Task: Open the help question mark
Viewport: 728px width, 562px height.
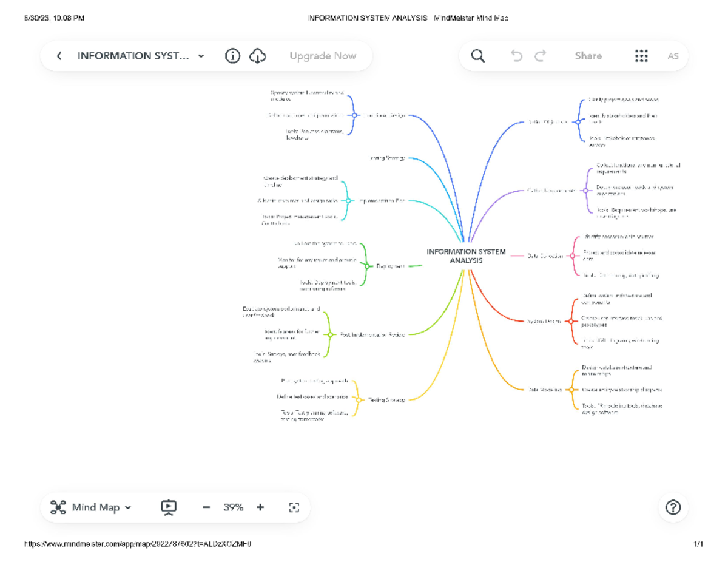Action: [x=673, y=507]
